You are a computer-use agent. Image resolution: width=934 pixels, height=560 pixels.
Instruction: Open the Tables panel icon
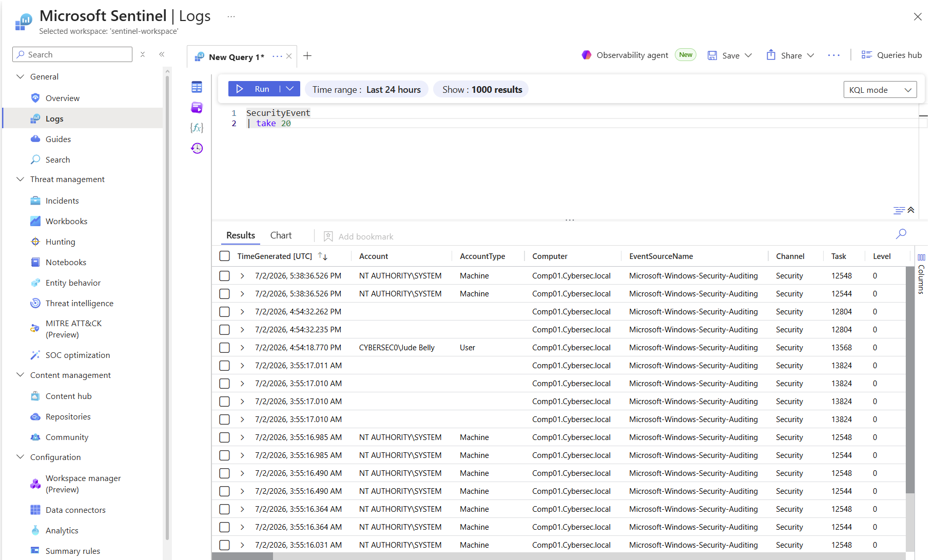(197, 87)
